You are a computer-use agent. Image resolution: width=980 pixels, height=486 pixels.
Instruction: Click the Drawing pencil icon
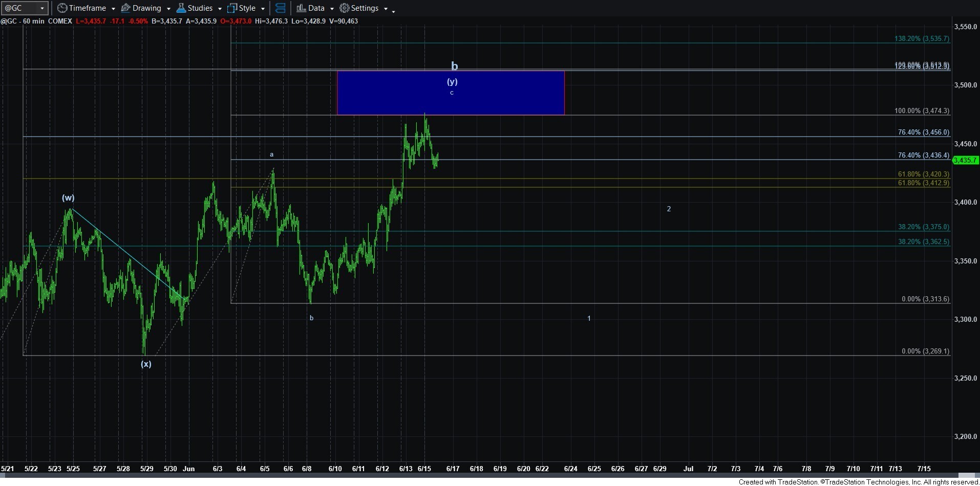[x=125, y=8]
